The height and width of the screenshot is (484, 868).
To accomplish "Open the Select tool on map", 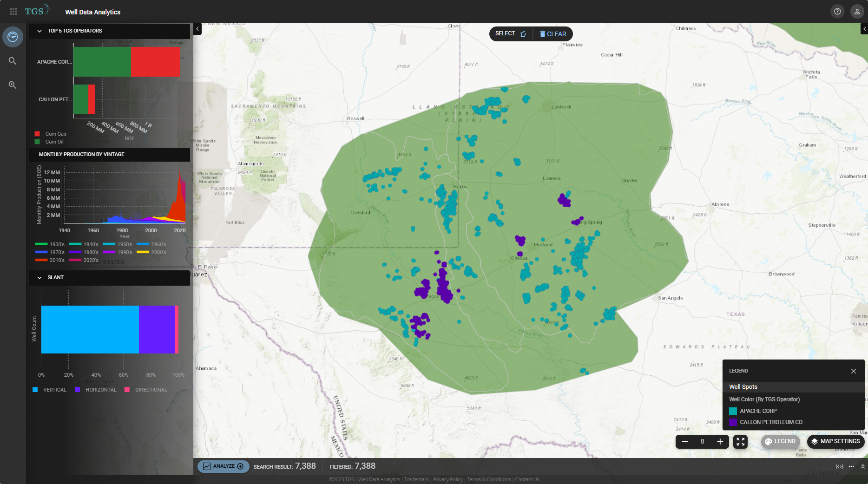I will click(510, 34).
